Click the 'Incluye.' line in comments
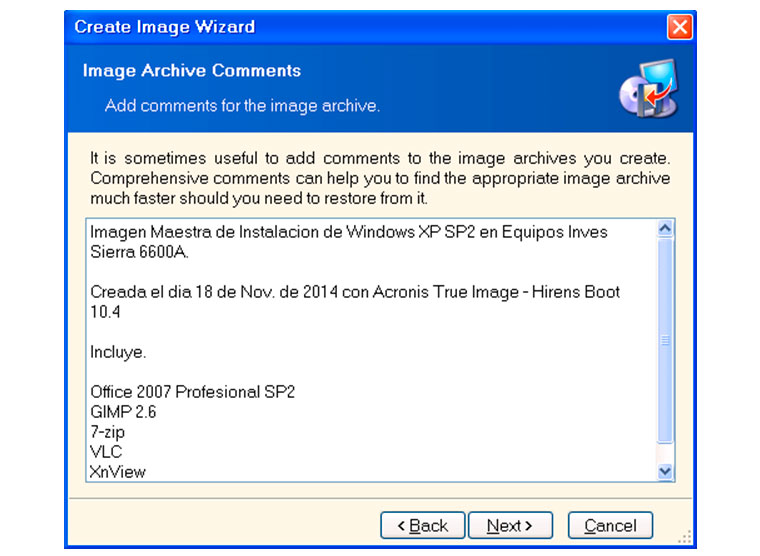The image size is (760, 556). (x=118, y=352)
